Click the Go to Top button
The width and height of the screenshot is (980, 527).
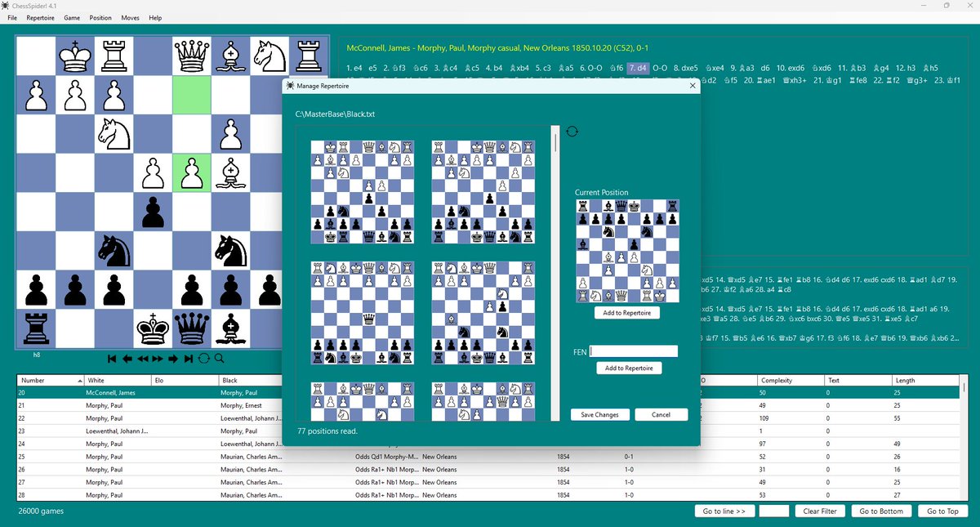942,511
